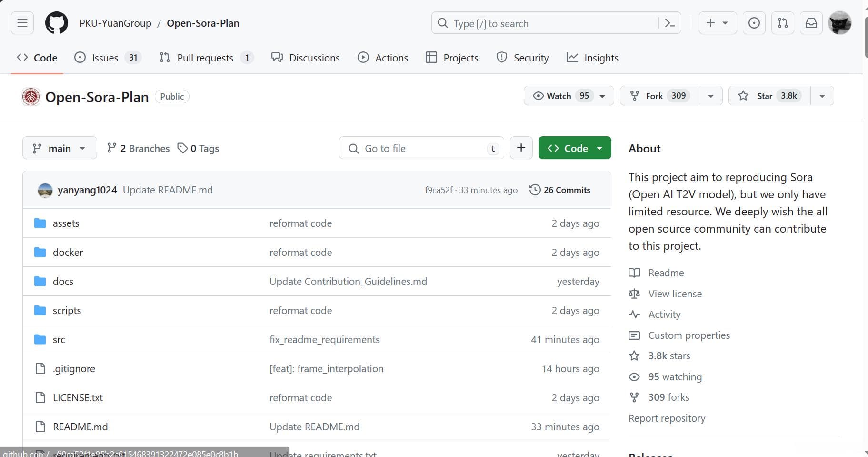Viewport: 868px width, 457px height.
Task: Open the user avatar menu
Action: 840,23
